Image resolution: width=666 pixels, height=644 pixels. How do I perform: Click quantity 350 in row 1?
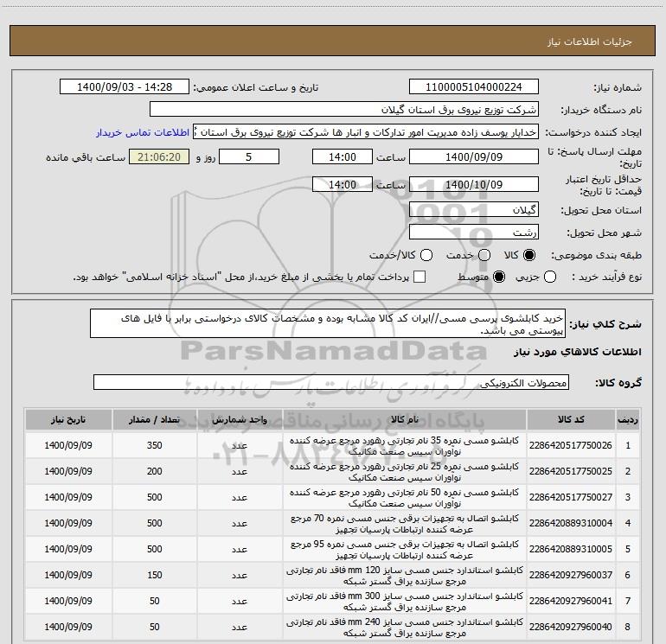point(155,445)
